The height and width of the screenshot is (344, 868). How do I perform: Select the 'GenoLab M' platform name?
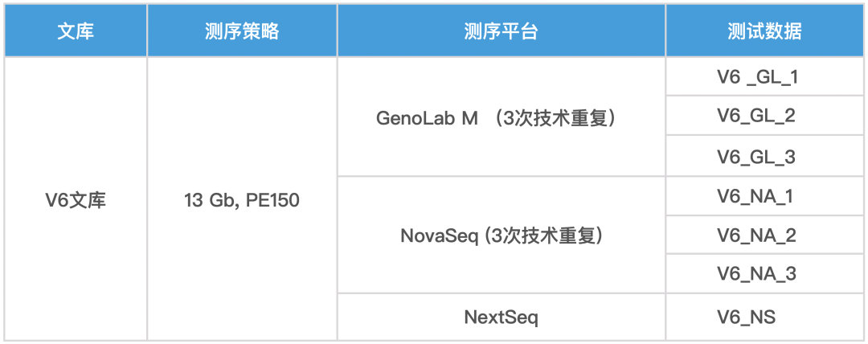pyautogui.click(x=426, y=118)
